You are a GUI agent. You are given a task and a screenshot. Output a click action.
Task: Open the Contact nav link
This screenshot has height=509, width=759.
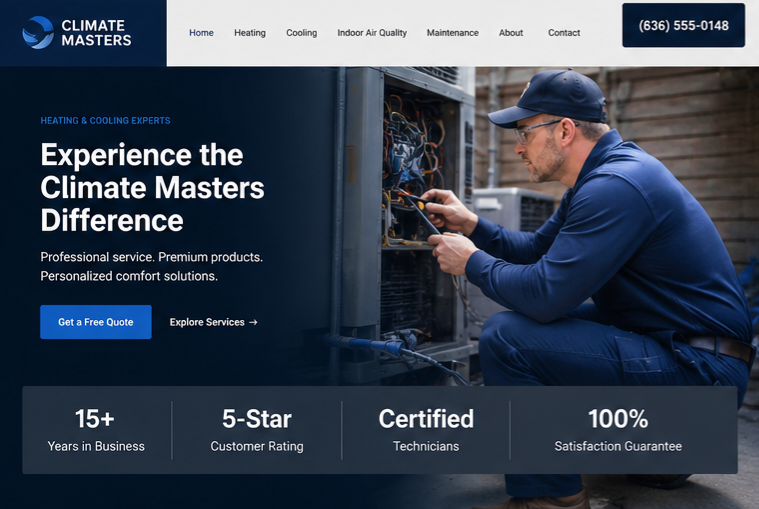564,32
